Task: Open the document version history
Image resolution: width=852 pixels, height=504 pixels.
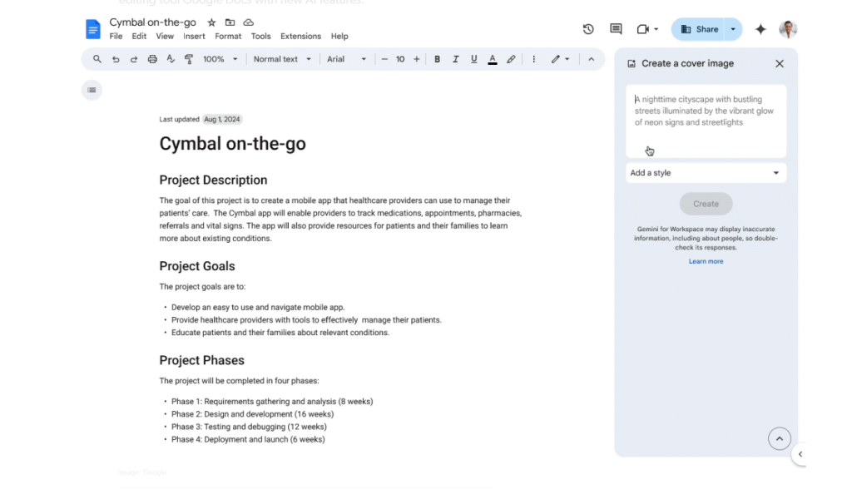Action: coord(588,28)
